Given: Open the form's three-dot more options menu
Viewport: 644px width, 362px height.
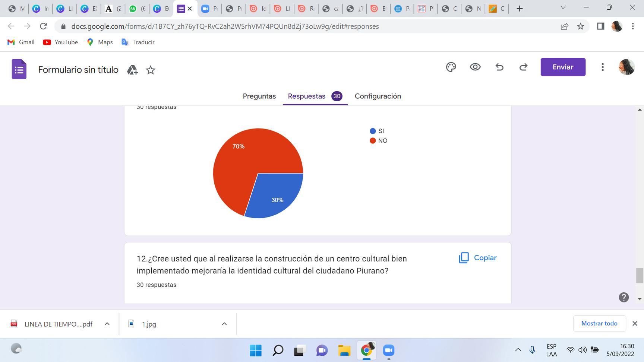Looking at the screenshot, I should (603, 67).
